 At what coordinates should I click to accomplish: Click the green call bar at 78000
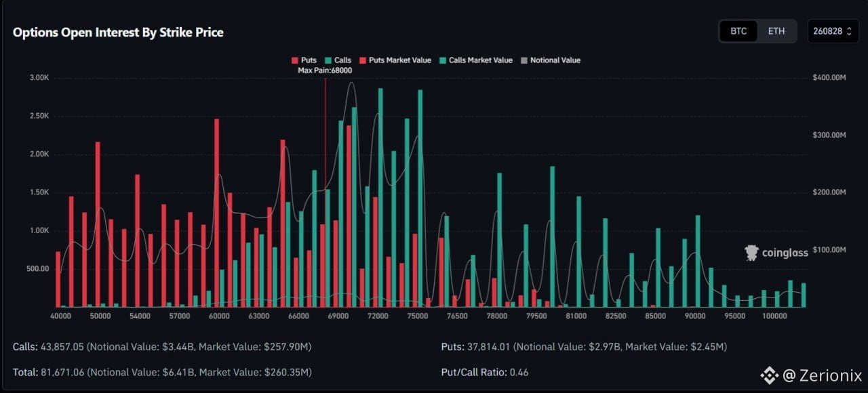pyautogui.click(x=500, y=240)
